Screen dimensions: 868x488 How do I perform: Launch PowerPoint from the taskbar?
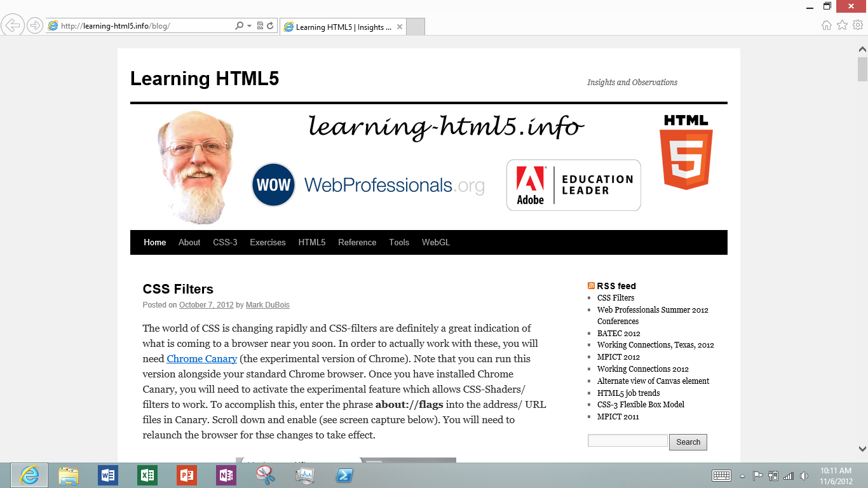point(187,475)
